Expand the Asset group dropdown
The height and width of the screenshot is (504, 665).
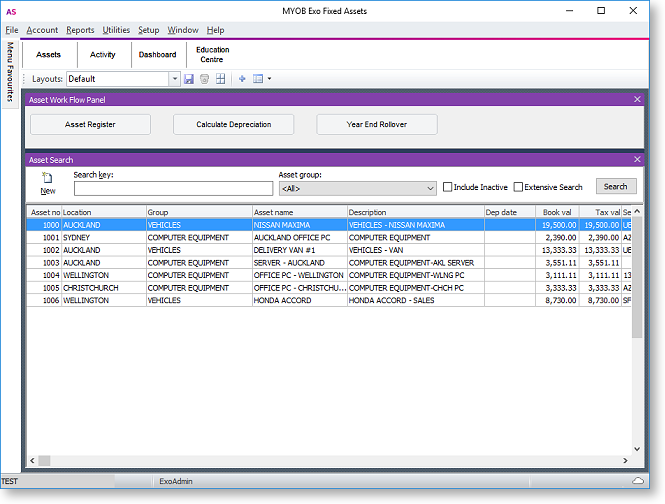coord(430,188)
